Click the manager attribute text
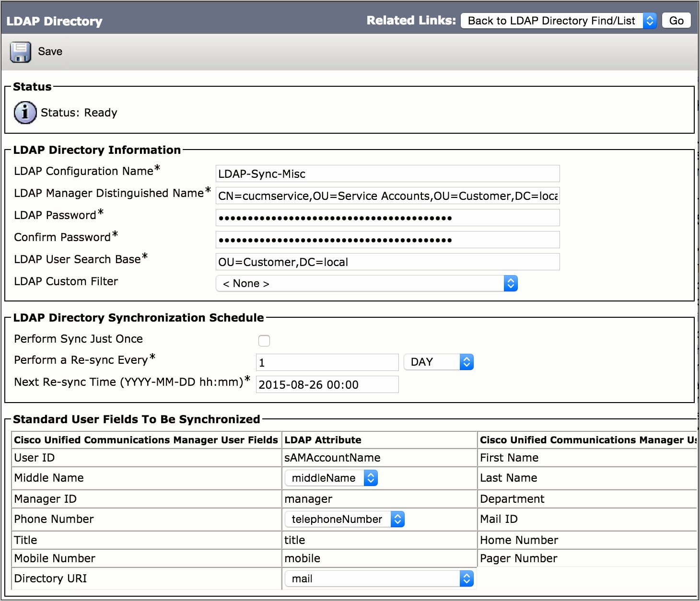 [308, 499]
